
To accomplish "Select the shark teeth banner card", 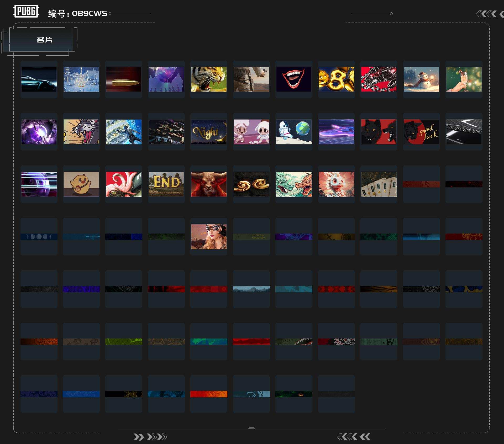I will coord(294,341).
